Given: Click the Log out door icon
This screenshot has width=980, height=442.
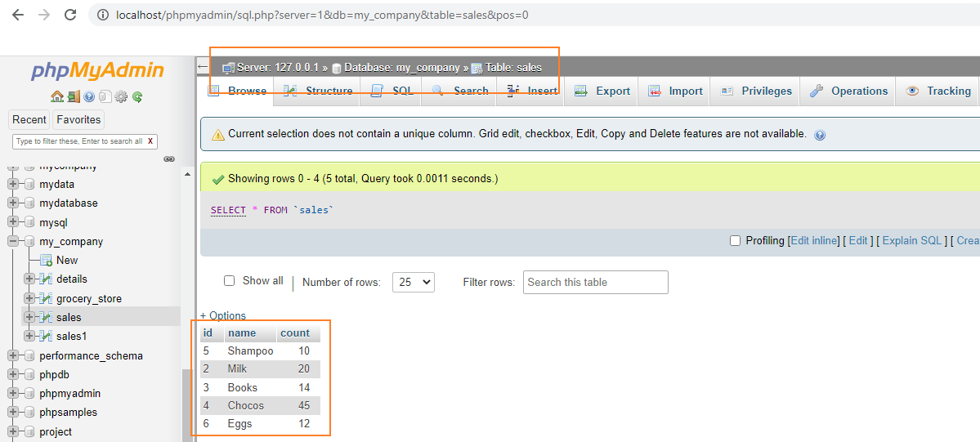Looking at the screenshot, I should 73,96.
